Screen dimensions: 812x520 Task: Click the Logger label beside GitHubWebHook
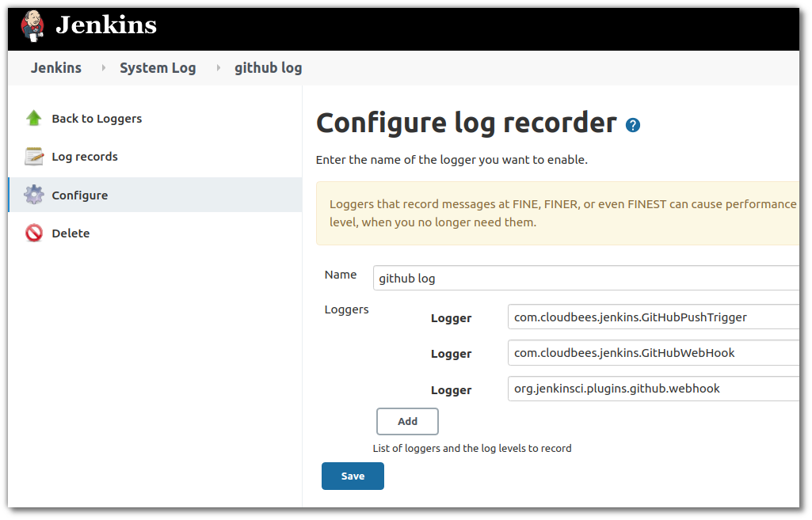[451, 354]
